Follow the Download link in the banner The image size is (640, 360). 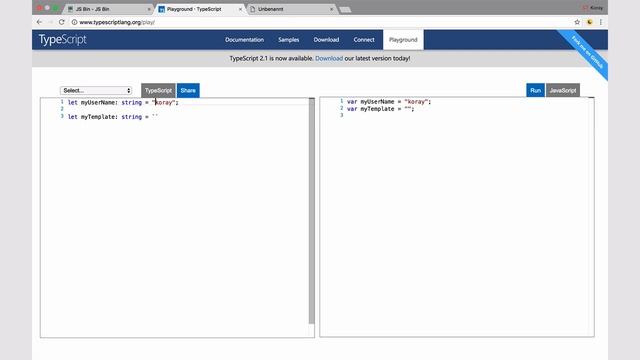tap(329, 58)
